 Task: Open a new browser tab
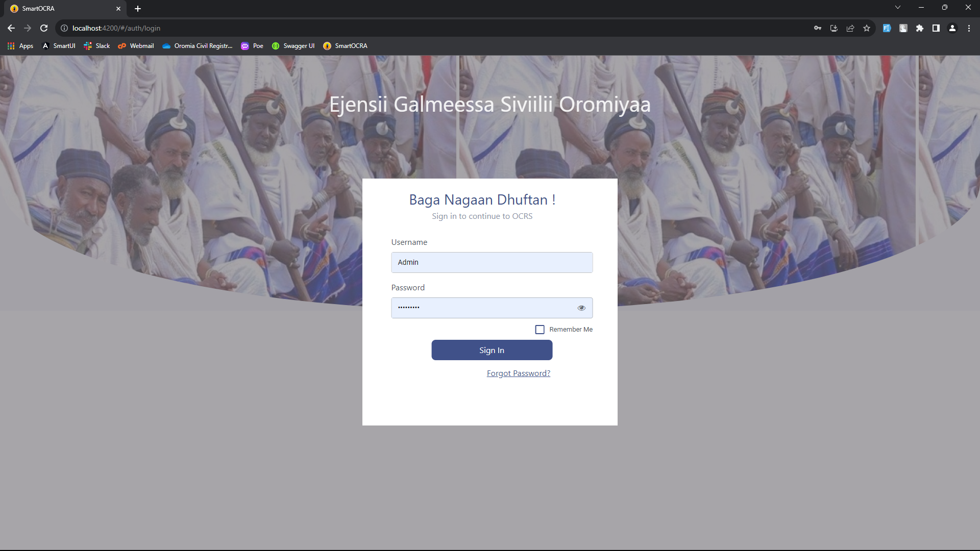click(x=138, y=9)
